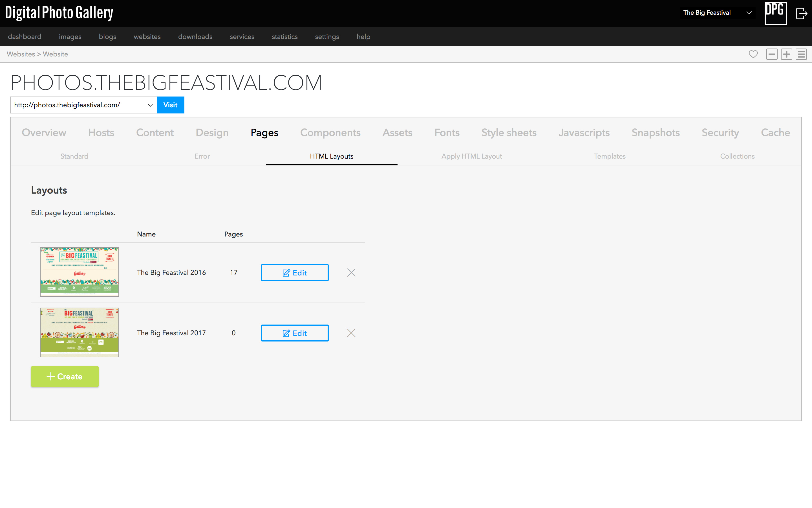Click the logout icon in the header
Screen dimensions: 812x508
(802, 14)
